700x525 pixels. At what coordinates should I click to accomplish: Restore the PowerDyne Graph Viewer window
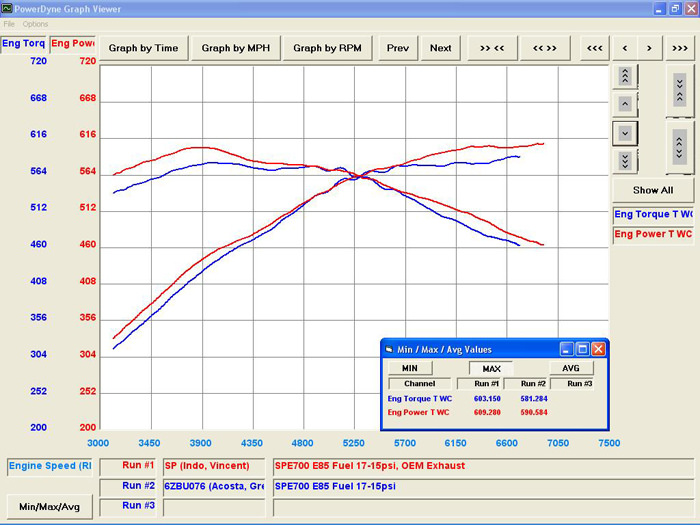[x=675, y=9]
